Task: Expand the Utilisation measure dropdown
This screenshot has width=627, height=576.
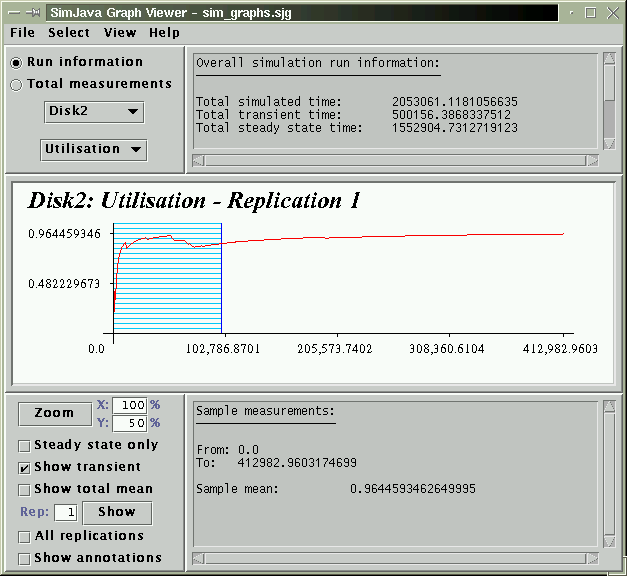Action: [x=93, y=149]
